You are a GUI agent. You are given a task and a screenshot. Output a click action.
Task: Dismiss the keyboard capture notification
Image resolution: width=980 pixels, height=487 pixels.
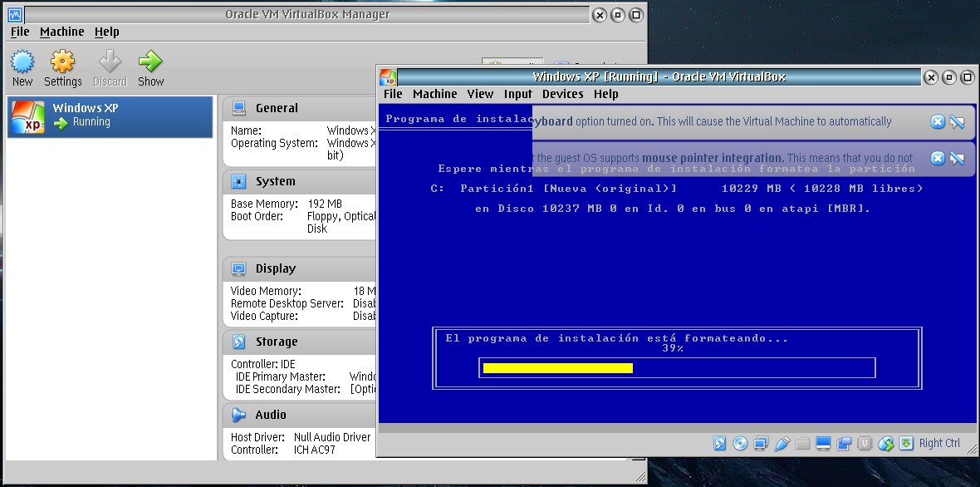pyautogui.click(x=938, y=122)
